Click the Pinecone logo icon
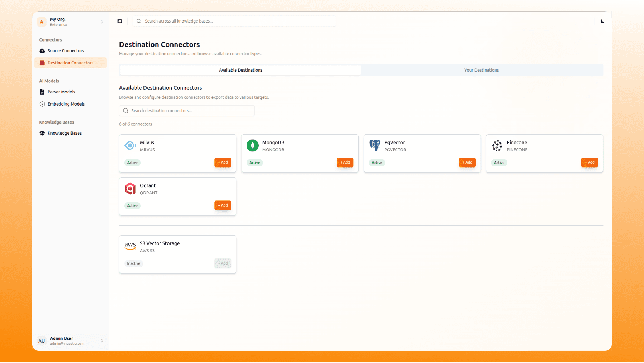This screenshot has height=363, width=644. [497, 146]
